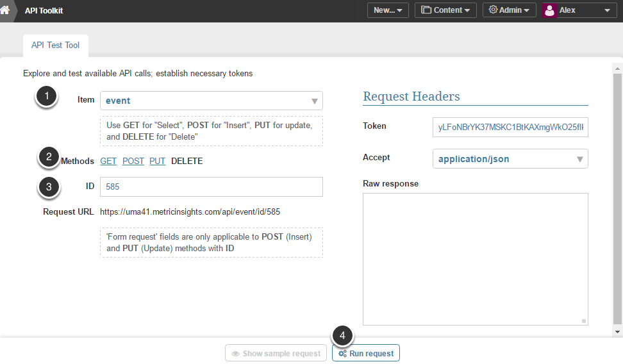Screen dimensions: 623x364
Task: Click Alex's user avatar icon
Action: click(549, 10)
